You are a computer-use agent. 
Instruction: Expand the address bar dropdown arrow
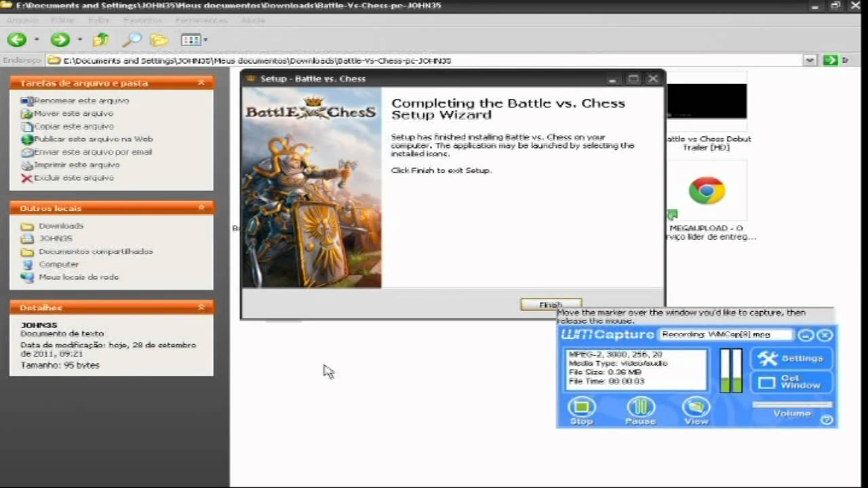tap(810, 60)
